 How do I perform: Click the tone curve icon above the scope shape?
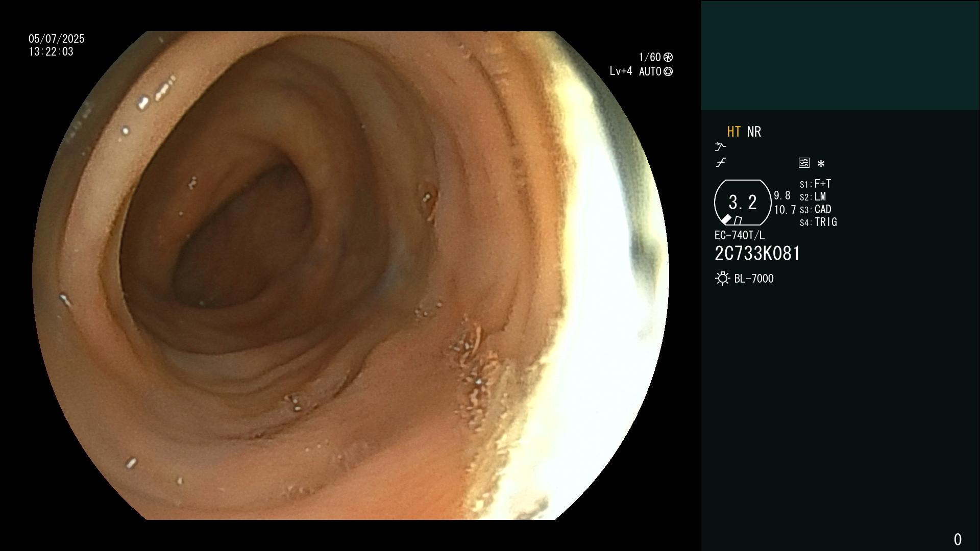click(x=721, y=163)
